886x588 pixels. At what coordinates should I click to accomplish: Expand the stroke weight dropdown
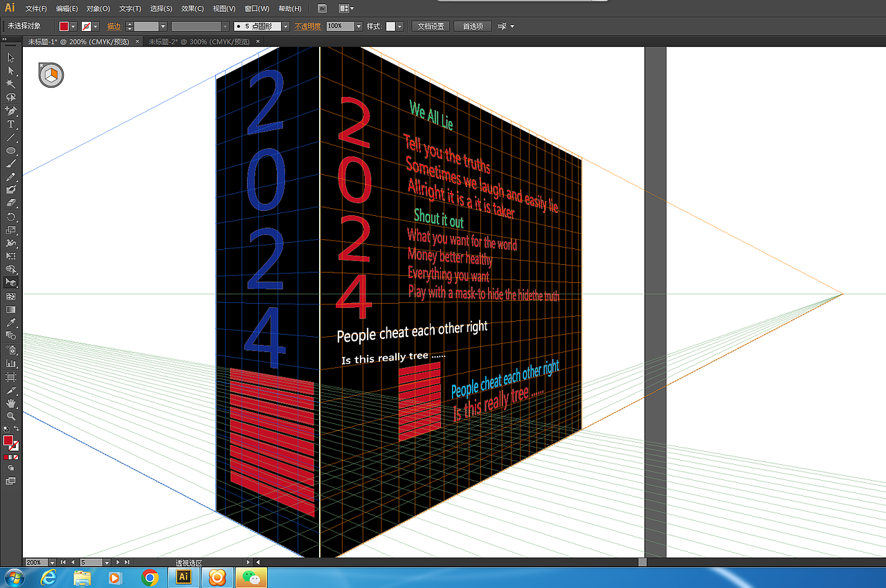tap(163, 26)
